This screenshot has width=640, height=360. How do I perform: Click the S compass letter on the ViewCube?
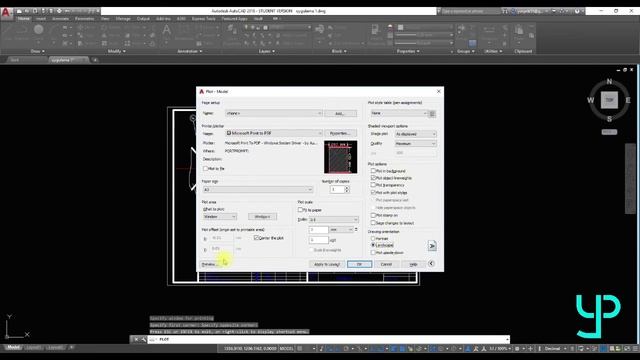point(609,119)
